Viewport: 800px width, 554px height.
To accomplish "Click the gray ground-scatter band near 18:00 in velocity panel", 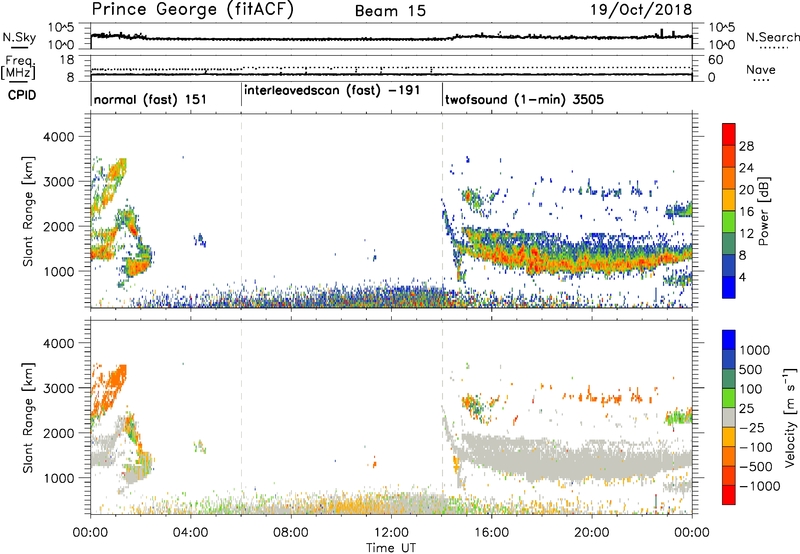I will [542, 459].
